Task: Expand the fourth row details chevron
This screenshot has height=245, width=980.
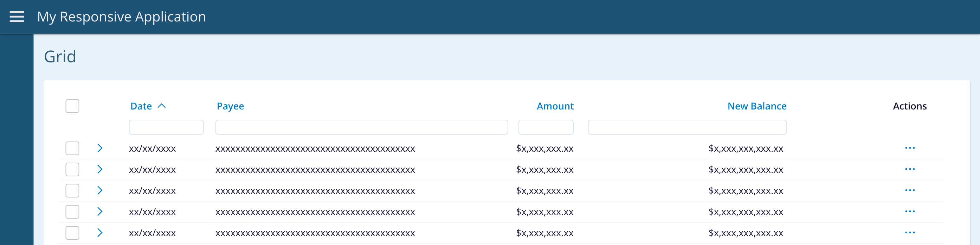Action: point(100,212)
